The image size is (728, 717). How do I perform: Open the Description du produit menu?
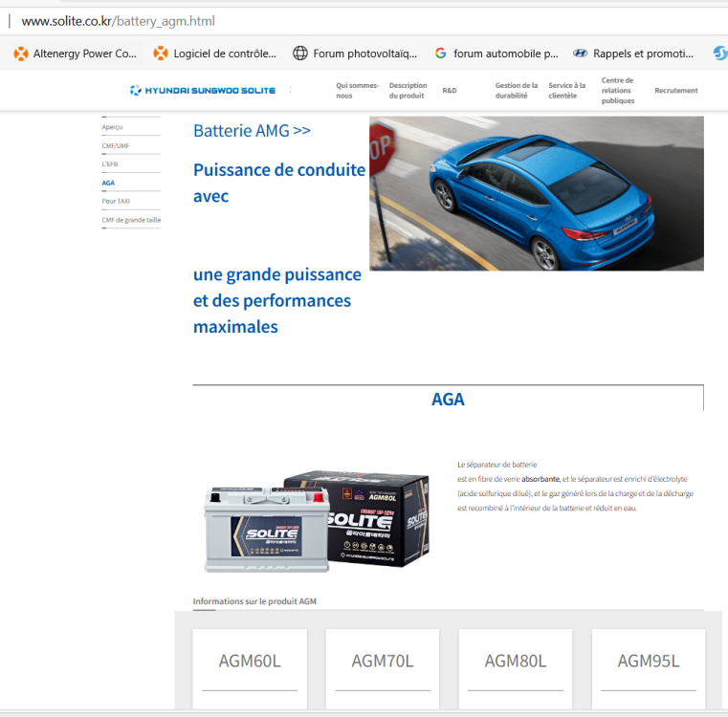(408, 91)
